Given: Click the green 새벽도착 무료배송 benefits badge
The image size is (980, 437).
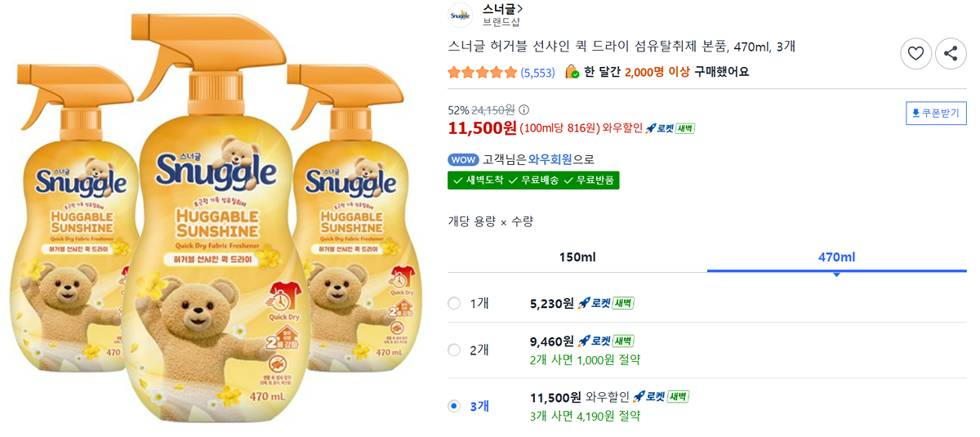Looking at the screenshot, I should point(533,180).
